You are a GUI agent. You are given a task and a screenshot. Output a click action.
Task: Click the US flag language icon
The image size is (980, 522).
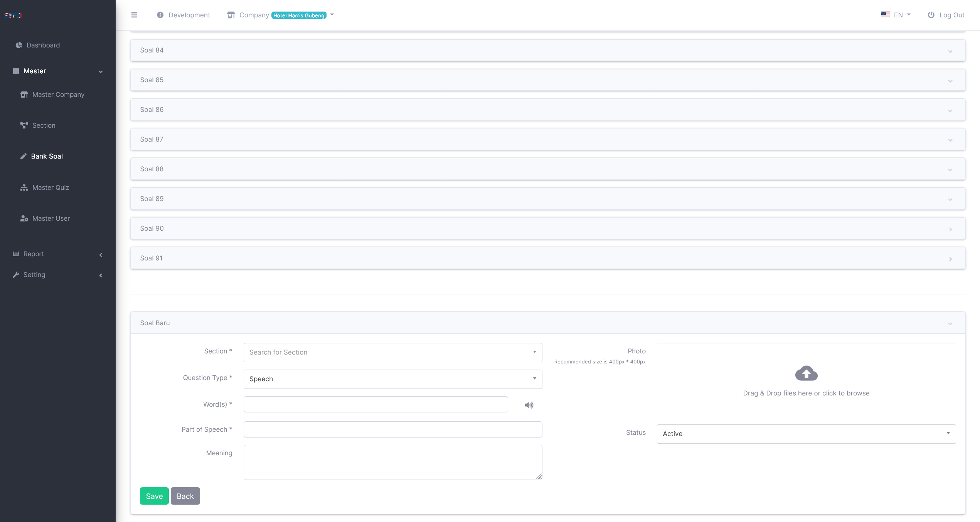click(885, 15)
